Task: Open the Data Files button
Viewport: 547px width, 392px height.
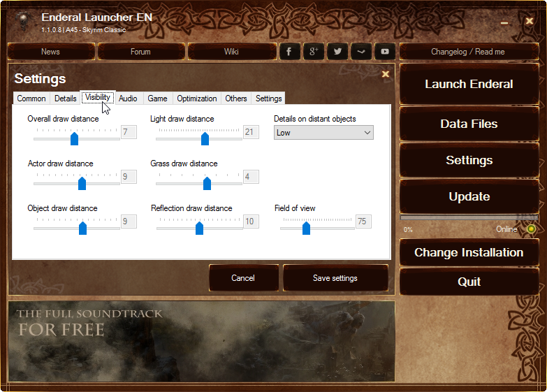Action: point(469,124)
